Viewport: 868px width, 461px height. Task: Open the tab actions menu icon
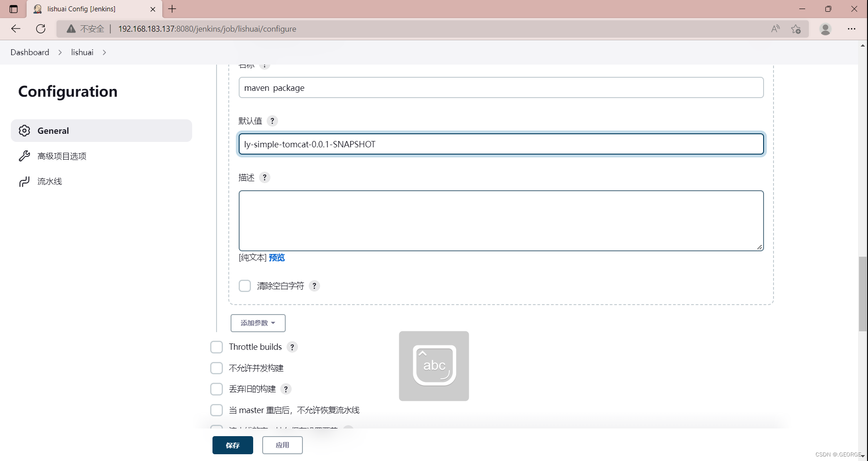[14, 9]
